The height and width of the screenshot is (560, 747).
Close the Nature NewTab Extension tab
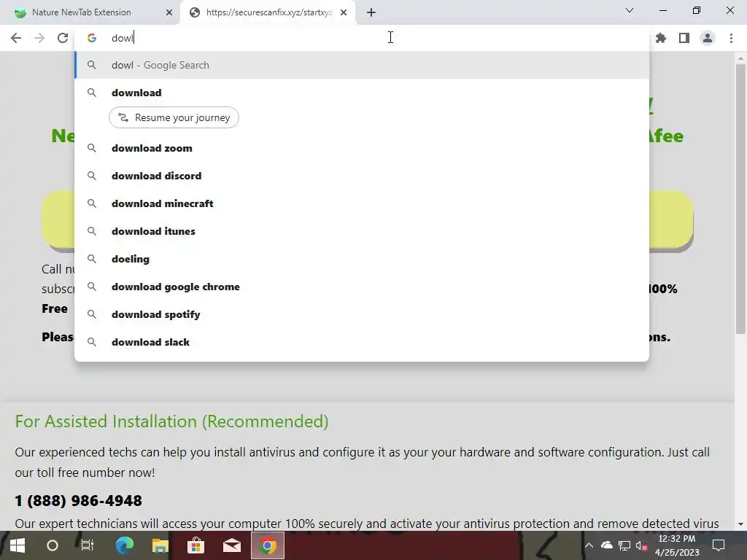click(x=169, y=12)
